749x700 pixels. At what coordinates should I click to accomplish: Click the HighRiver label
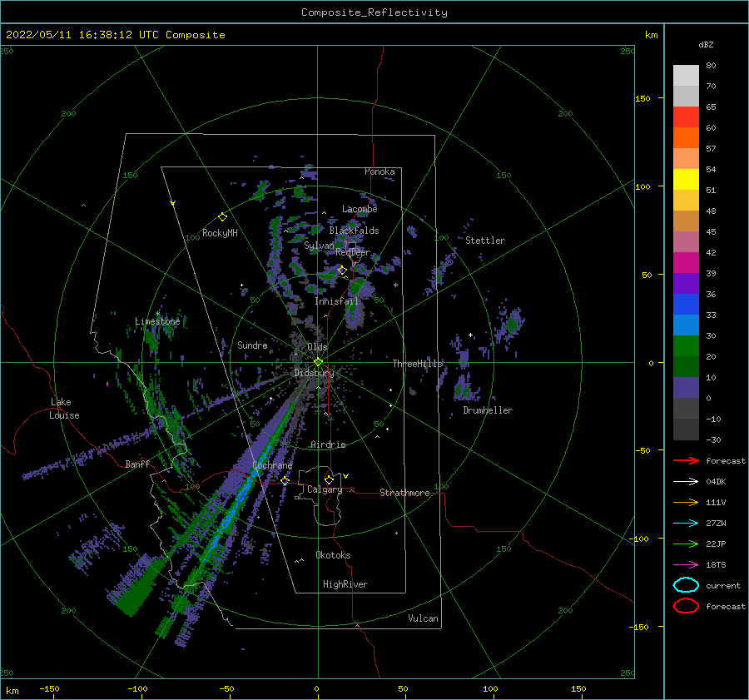click(x=345, y=584)
